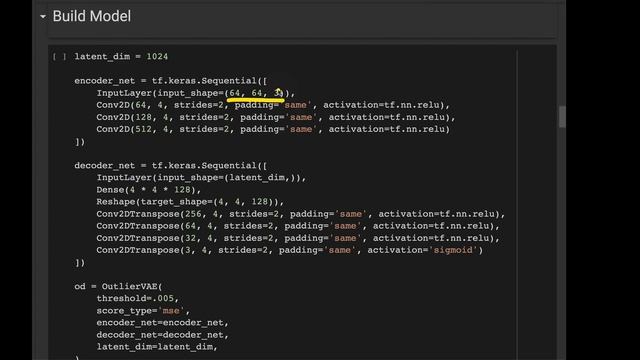The image size is (640, 360).
Task: Click the Conv2DTranspose(64, 4 line
Action: [x=298, y=226]
